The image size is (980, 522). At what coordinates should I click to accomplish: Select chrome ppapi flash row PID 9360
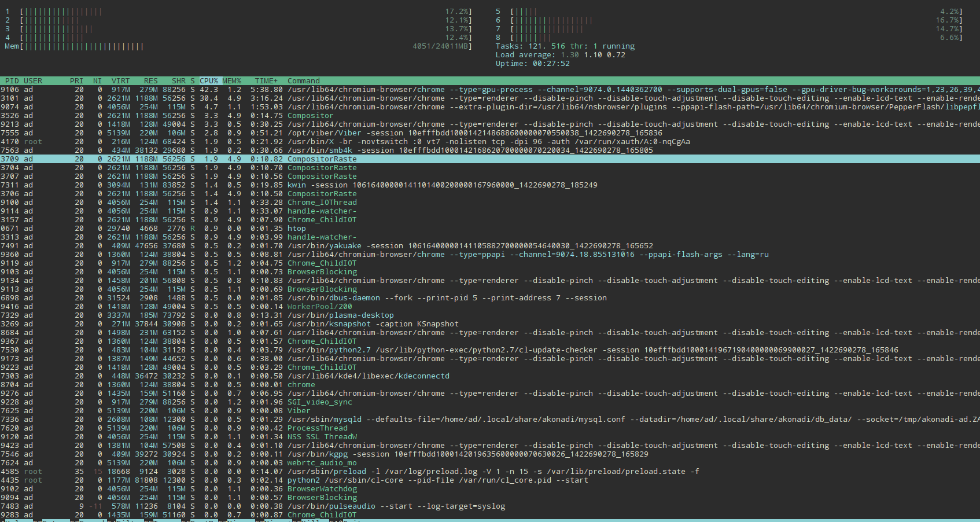(x=490, y=255)
